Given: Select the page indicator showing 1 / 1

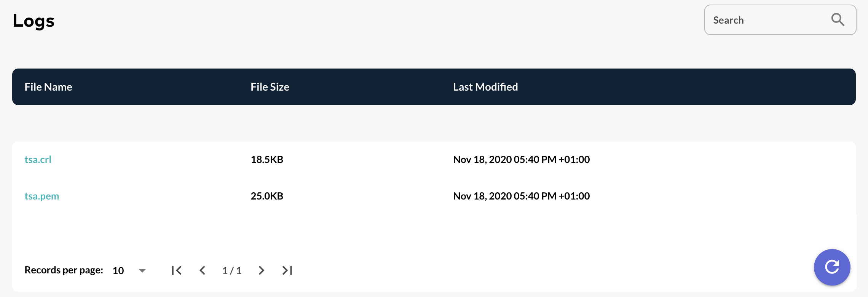Looking at the screenshot, I should coord(232,270).
